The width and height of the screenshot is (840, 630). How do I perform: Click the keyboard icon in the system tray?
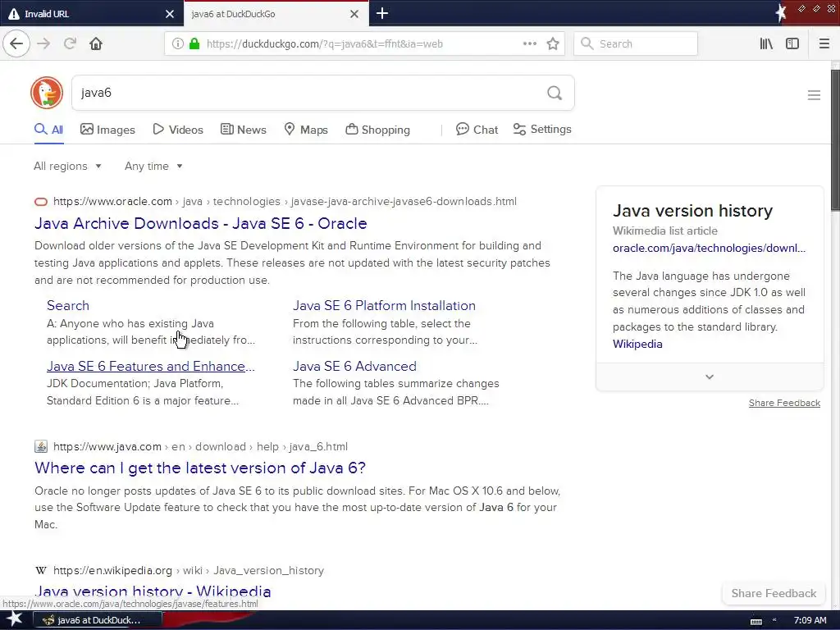[756, 621]
